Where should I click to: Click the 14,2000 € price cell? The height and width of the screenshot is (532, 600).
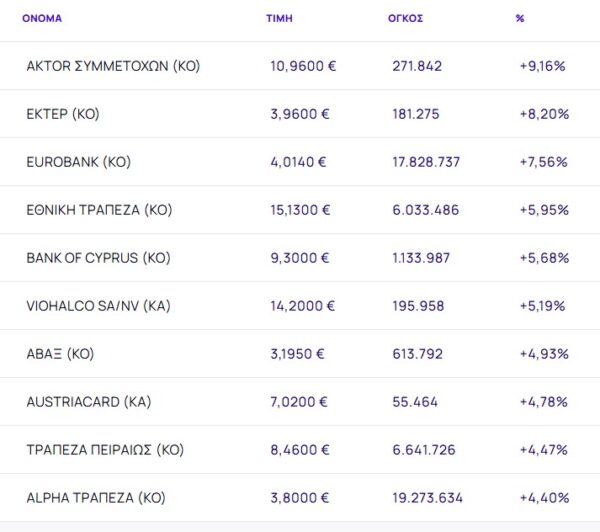click(x=302, y=306)
